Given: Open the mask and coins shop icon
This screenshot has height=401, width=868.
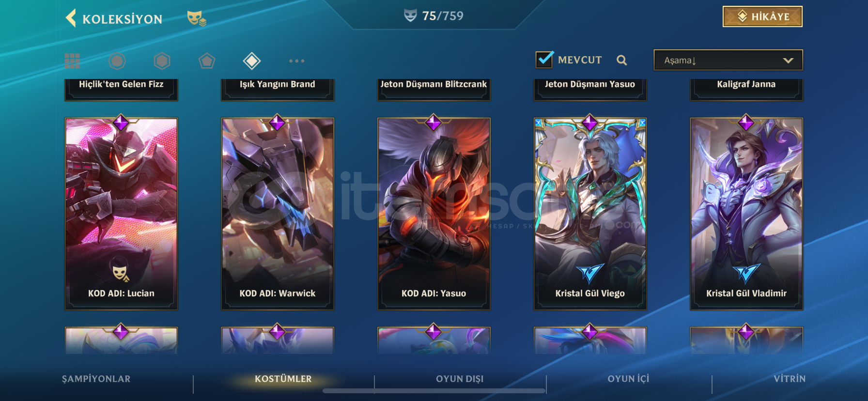Looking at the screenshot, I should (x=197, y=18).
